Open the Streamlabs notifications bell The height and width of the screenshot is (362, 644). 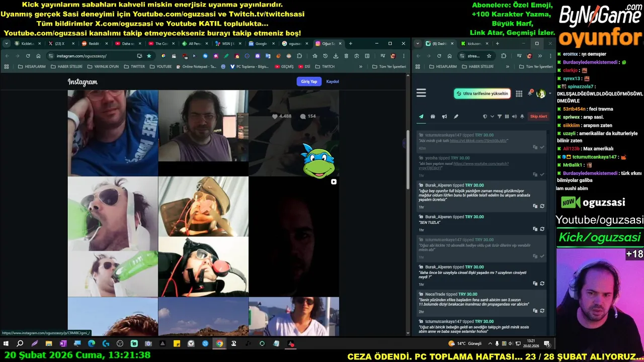529,94
